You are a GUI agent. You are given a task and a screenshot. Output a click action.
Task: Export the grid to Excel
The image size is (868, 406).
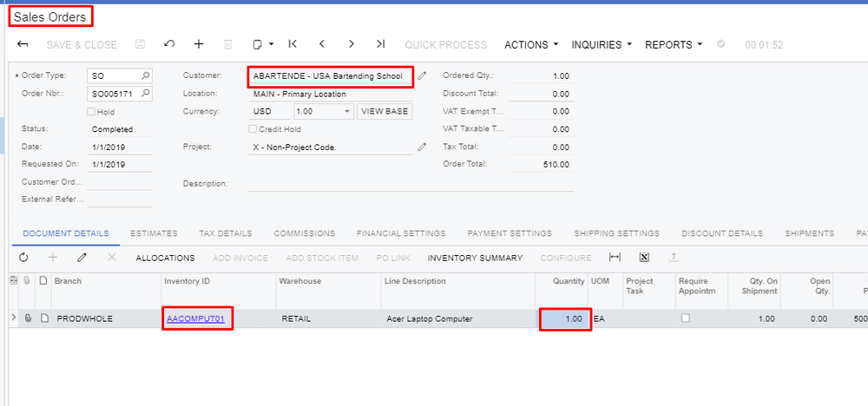(x=644, y=258)
